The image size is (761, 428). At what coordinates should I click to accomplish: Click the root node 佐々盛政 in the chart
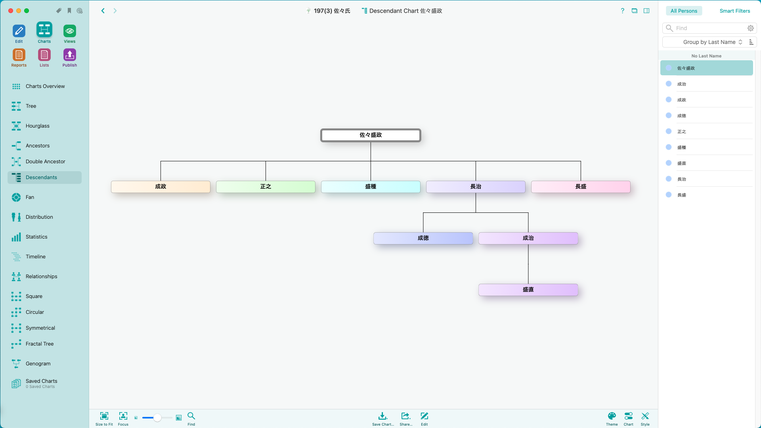tap(371, 135)
